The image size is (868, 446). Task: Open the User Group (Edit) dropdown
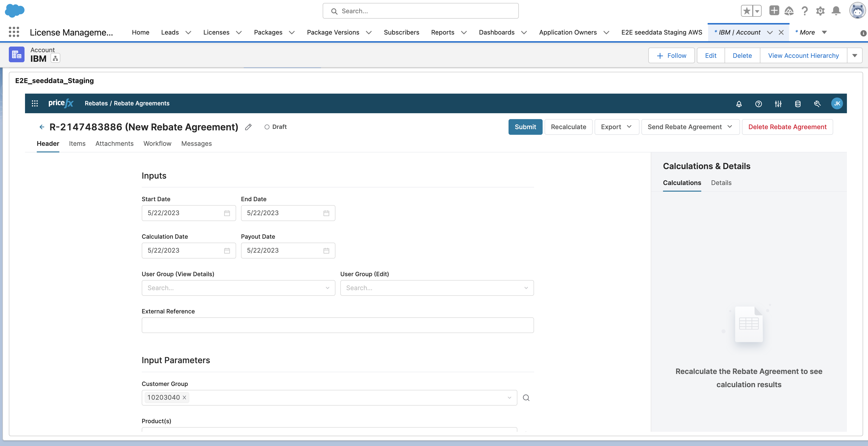click(x=437, y=288)
